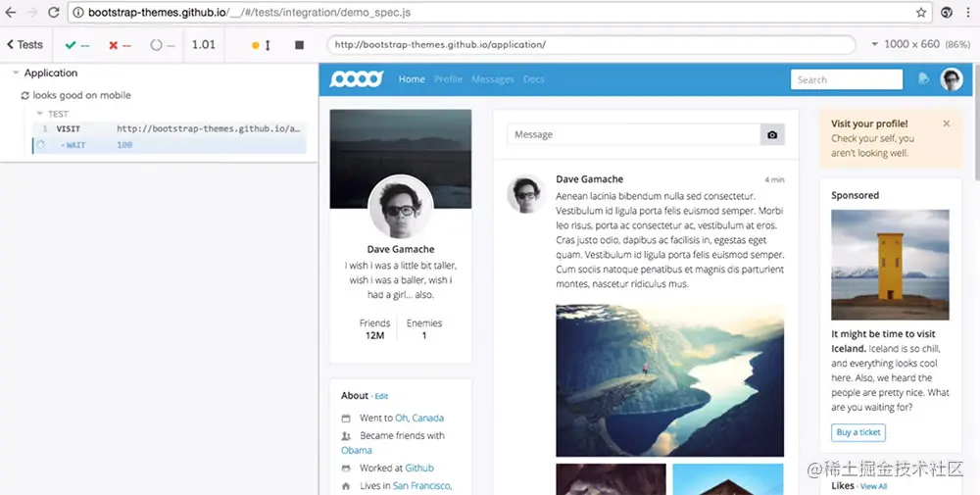Click the Cypress URL field for the application
This screenshot has width=980, height=495.
coord(591,45)
